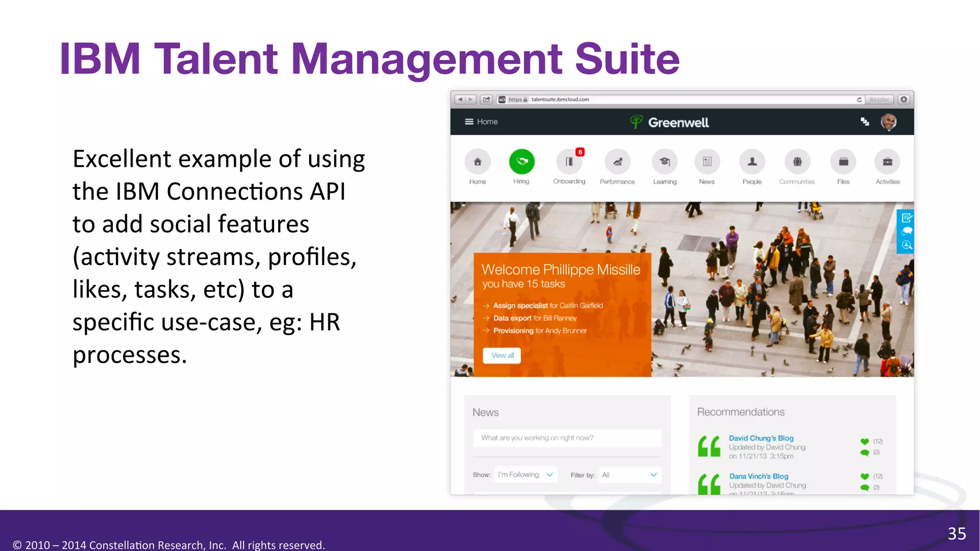Open the hamburger Home menu

point(481,121)
